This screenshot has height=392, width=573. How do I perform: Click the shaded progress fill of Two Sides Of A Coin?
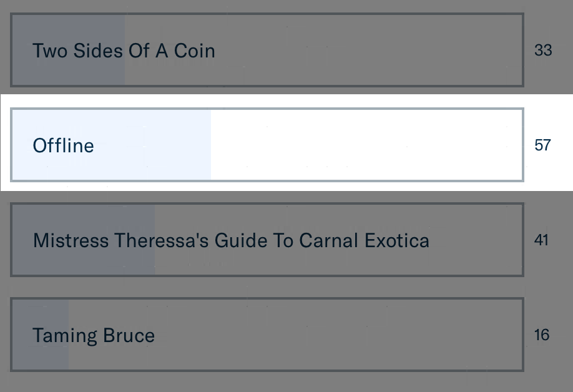69,50
